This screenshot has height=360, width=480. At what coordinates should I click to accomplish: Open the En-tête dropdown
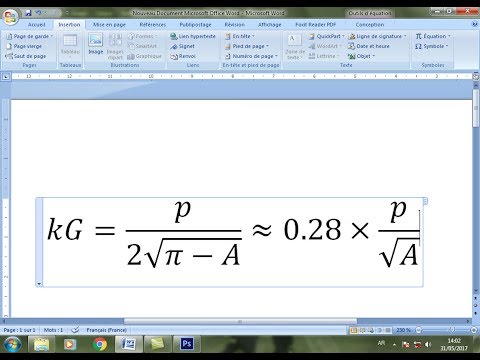click(x=240, y=36)
